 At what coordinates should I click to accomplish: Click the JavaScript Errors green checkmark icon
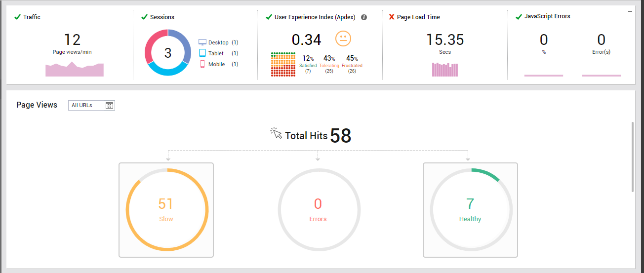519,16
